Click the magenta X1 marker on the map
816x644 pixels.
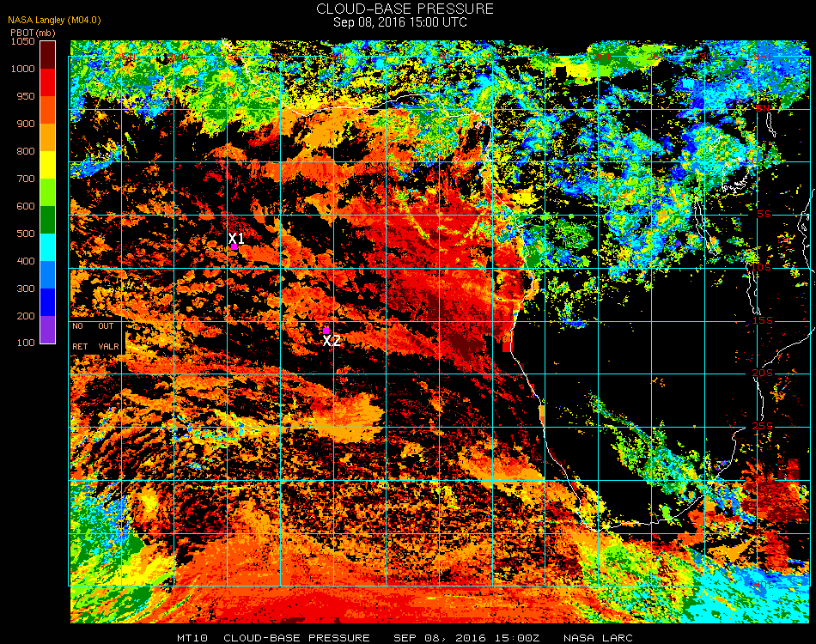[234, 247]
